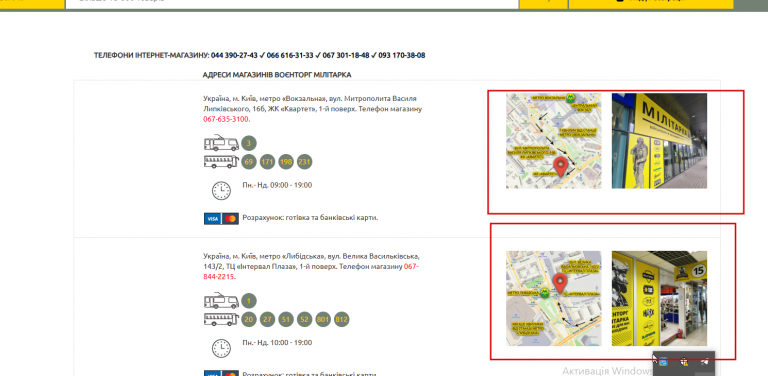The image size is (768, 376).
Task: Select bus route badge 812
Action: tap(341, 320)
